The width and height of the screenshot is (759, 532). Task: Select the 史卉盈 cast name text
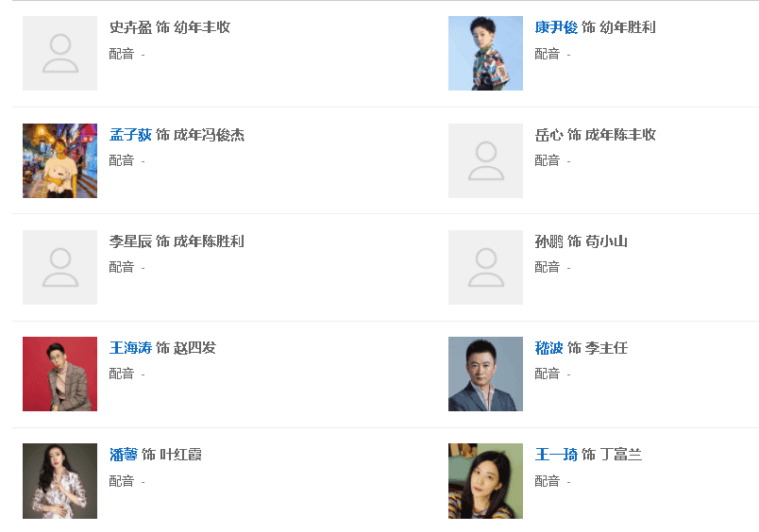[x=130, y=27]
